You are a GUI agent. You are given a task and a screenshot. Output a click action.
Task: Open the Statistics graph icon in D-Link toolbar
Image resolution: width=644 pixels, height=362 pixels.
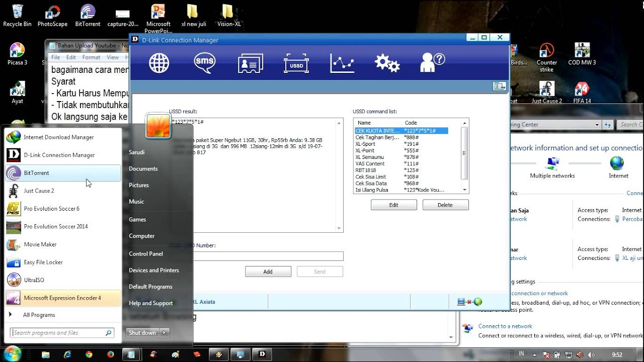click(342, 63)
